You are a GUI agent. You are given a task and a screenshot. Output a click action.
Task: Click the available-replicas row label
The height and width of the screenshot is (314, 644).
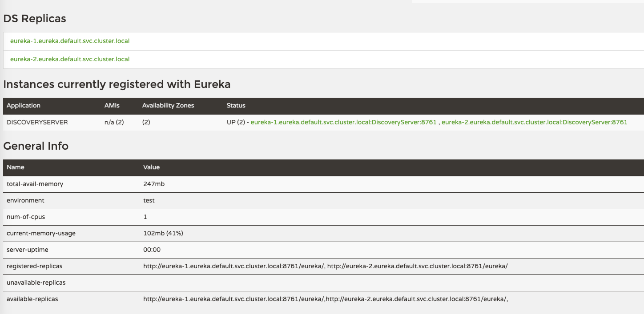click(32, 299)
